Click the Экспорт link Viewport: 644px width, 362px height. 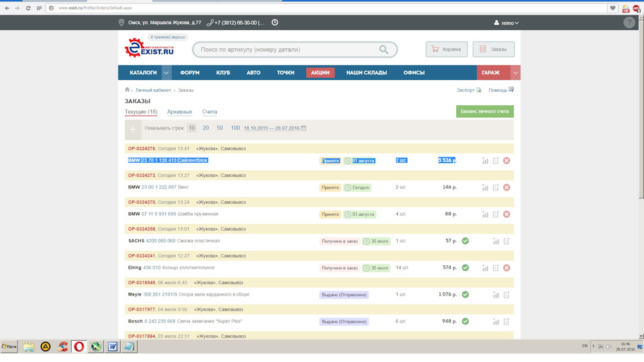(469, 90)
